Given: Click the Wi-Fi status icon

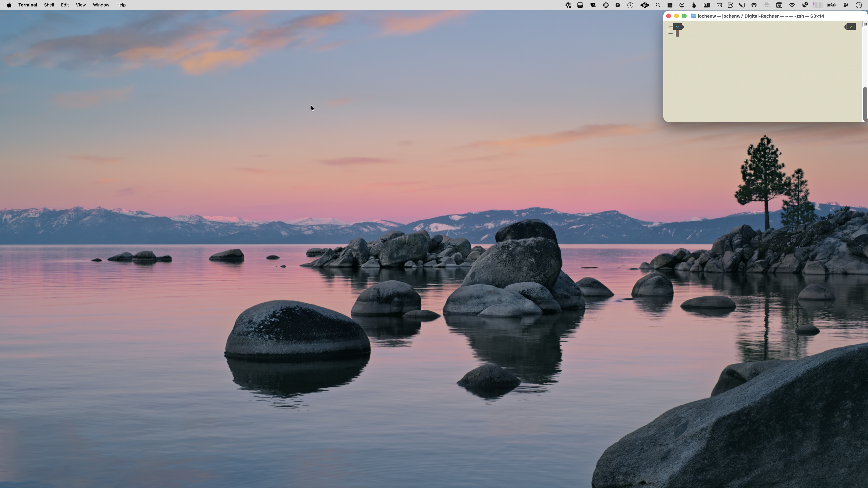Looking at the screenshot, I should [792, 5].
